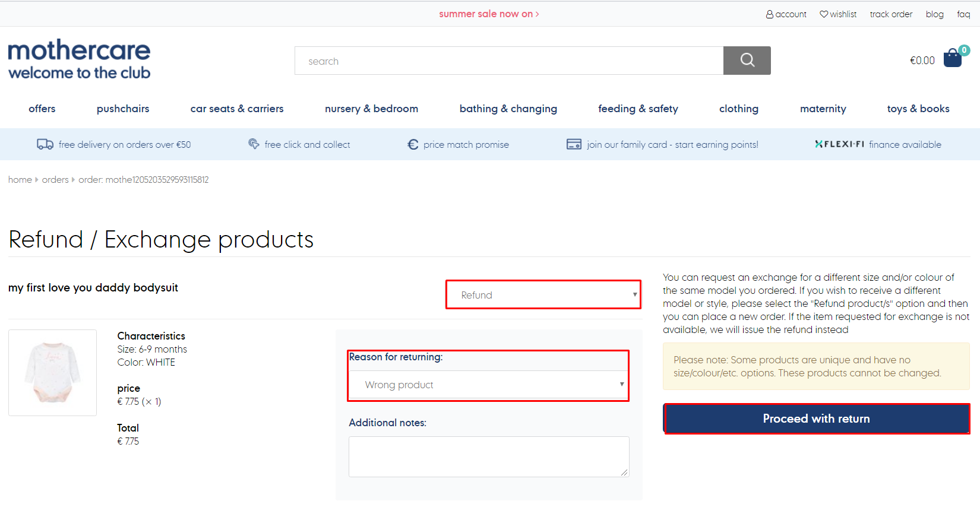Screen dimensions: 980x520
Task: Click finance available text
Action: click(905, 144)
